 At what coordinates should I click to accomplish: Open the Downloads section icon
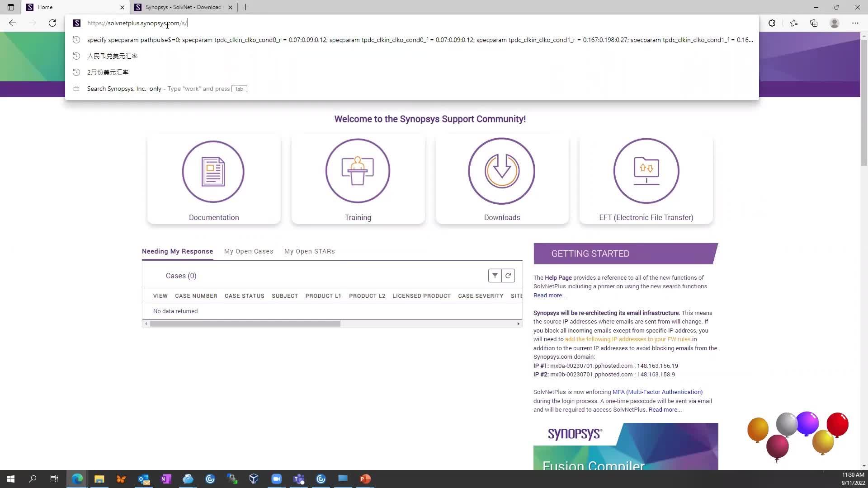(501, 172)
